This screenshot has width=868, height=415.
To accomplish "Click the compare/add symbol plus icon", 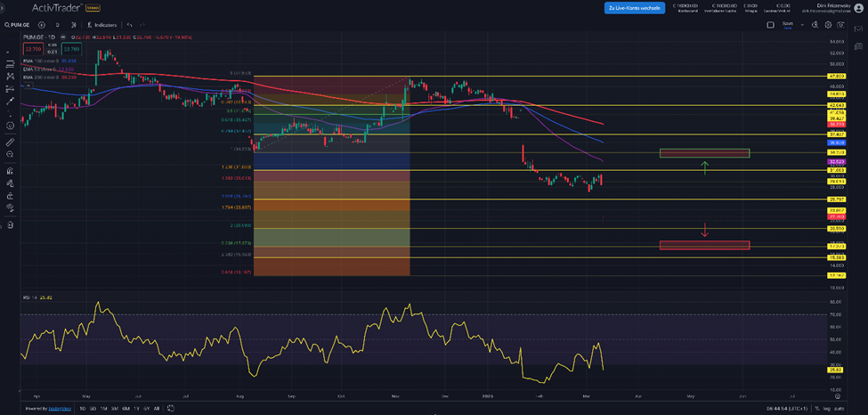I will point(42,25).
